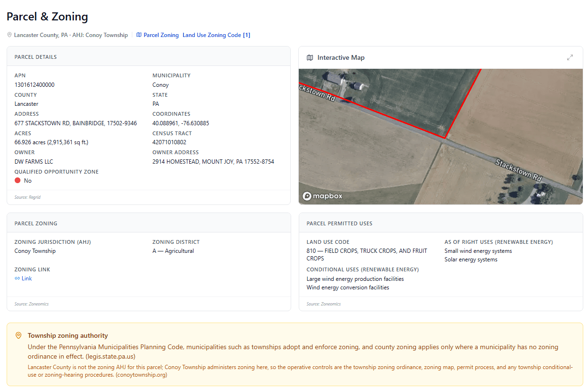Click the Parcel & Zoning page title
588x389 pixels.
click(47, 17)
